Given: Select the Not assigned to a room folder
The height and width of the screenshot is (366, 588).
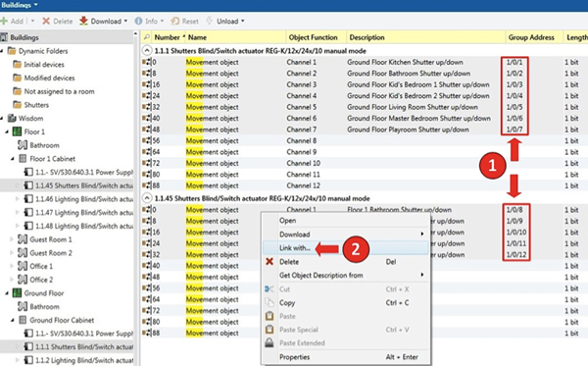Looking at the screenshot, I should pos(59,91).
